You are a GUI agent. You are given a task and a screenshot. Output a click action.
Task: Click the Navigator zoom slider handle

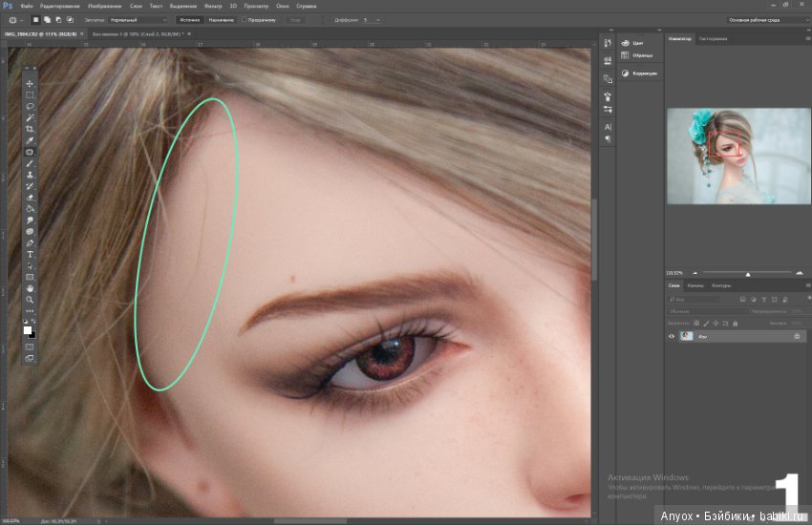coord(748,274)
